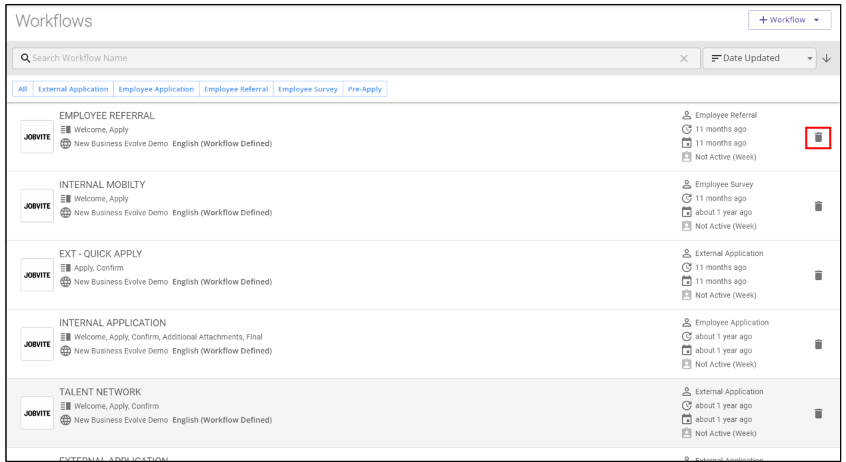Delete the EMPLOYEE REFERRAL workflow
The image size is (846, 462).
click(x=818, y=138)
